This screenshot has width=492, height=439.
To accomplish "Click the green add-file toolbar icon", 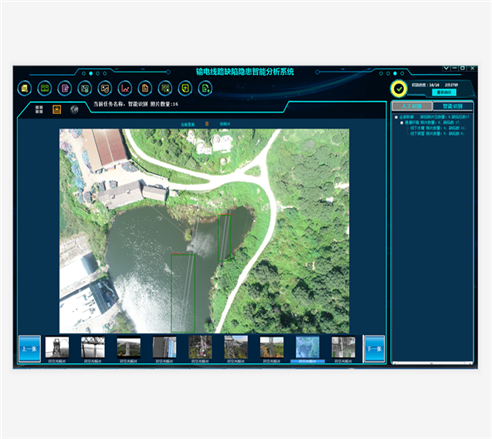I will coord(205,88).
